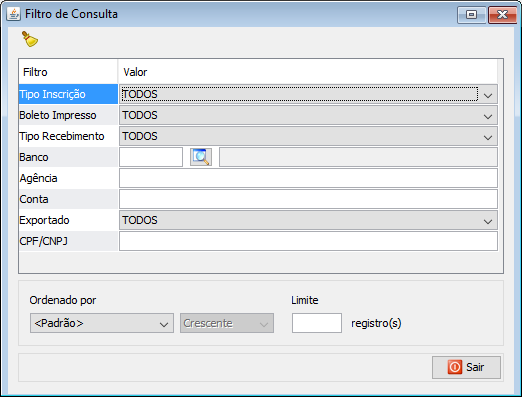Select the Conta row label
The height and width of the screenshot is (397, 522).
tap(68, 199)
